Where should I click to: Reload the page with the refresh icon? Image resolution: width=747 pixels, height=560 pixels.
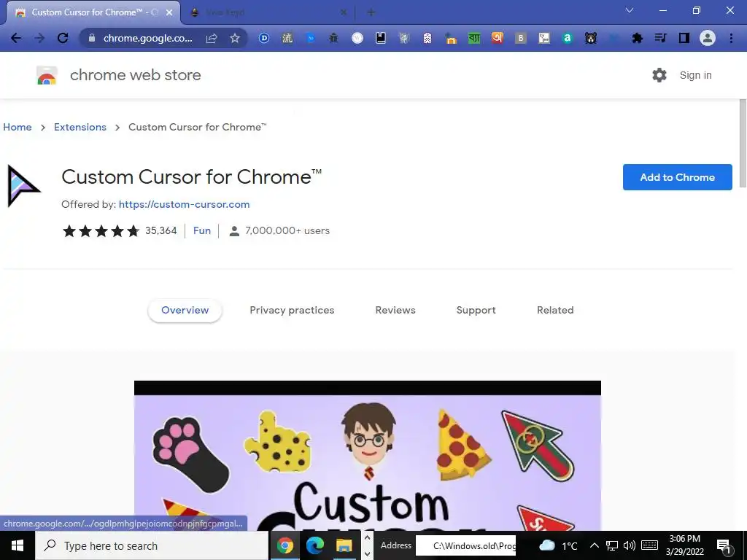[63, 38]
